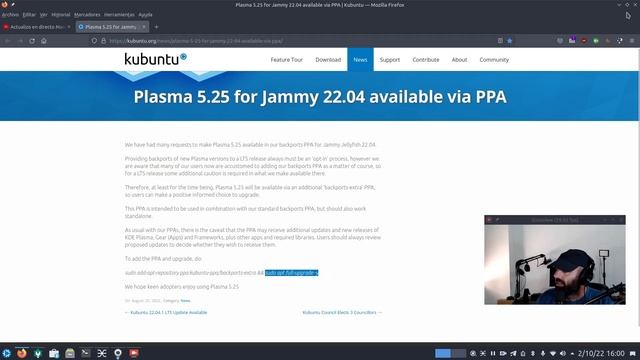Open the Herramientas menu
Viewport: 640px width, 360px height.
click(119, 15)
